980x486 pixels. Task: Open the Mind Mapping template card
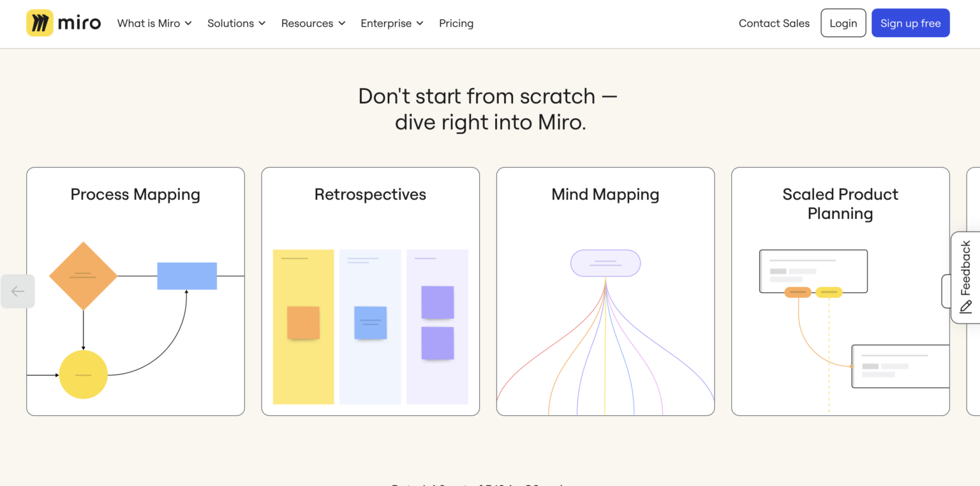tap(605, 291)
